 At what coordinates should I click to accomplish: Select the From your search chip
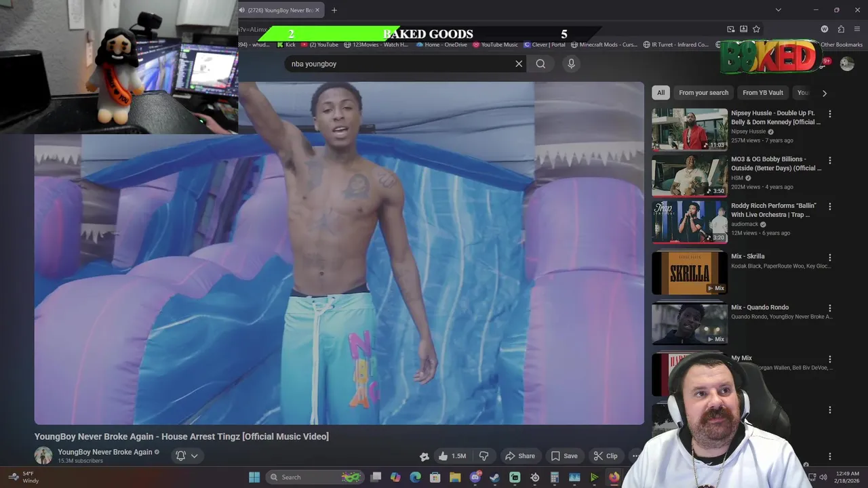(703, 93)
